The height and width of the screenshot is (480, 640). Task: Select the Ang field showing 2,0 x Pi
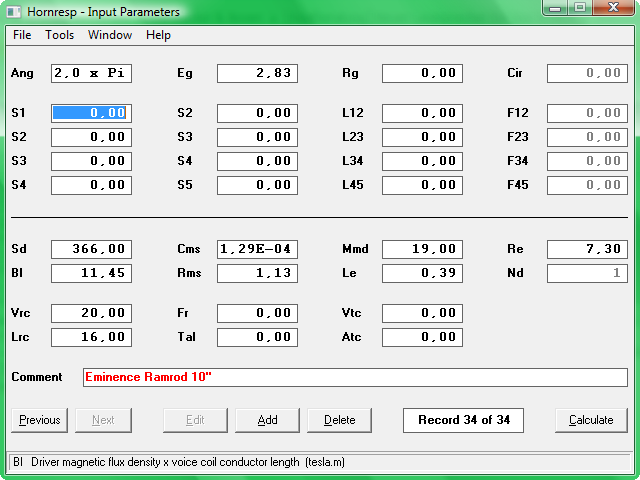tap(91, 73)
